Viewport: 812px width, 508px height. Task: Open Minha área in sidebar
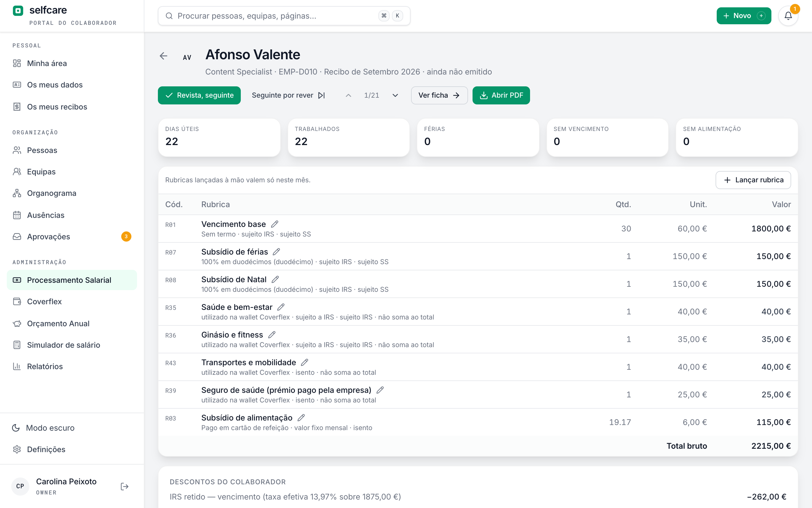coord(72,63)
